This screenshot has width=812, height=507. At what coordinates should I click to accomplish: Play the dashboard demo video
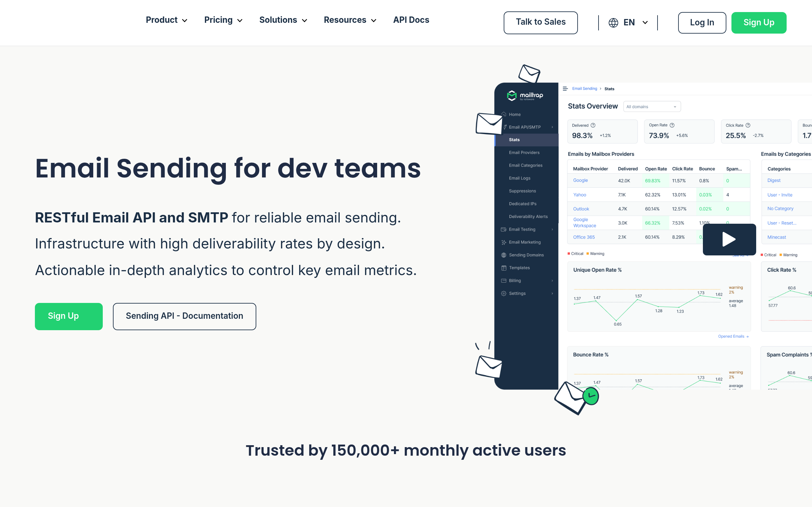point(729,240)
